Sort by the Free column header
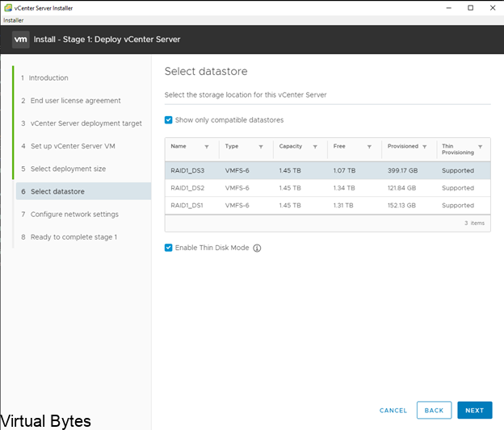504x430 pixels. click(x=339, y=147)
